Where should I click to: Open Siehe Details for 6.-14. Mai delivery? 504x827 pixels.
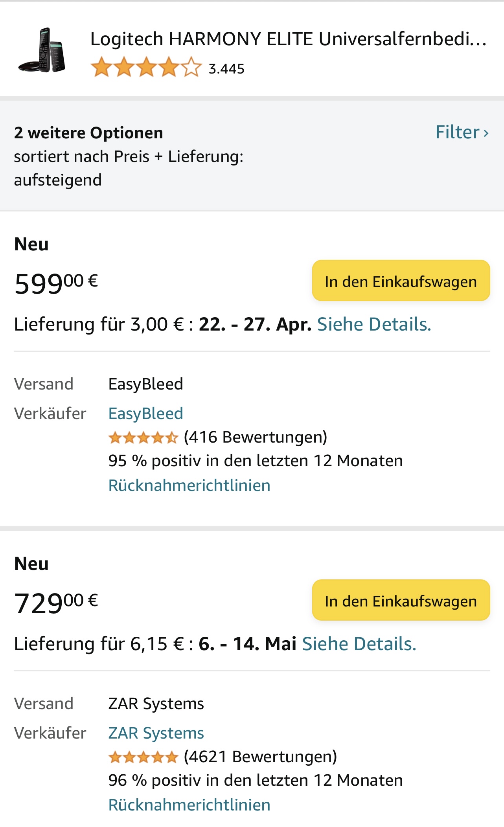pyautogui.click(x=359, y=644)
